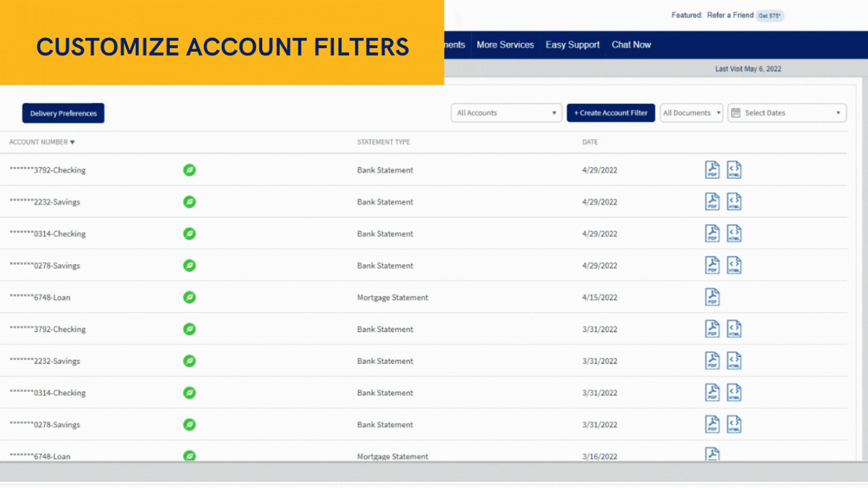
Task: Toggle paperless status icon for 3792-Checking
Action: point(189,170)
